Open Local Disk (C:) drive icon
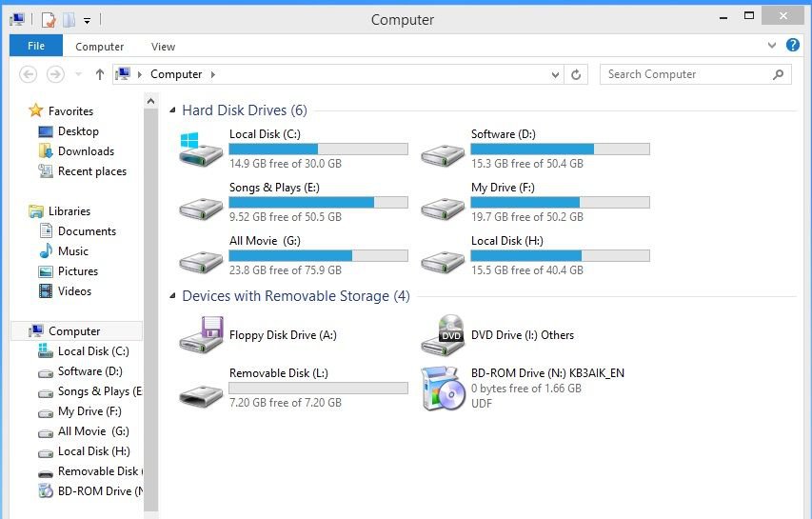Image resolution: width=812 pixels, height=519 pixels. [201, 150]
